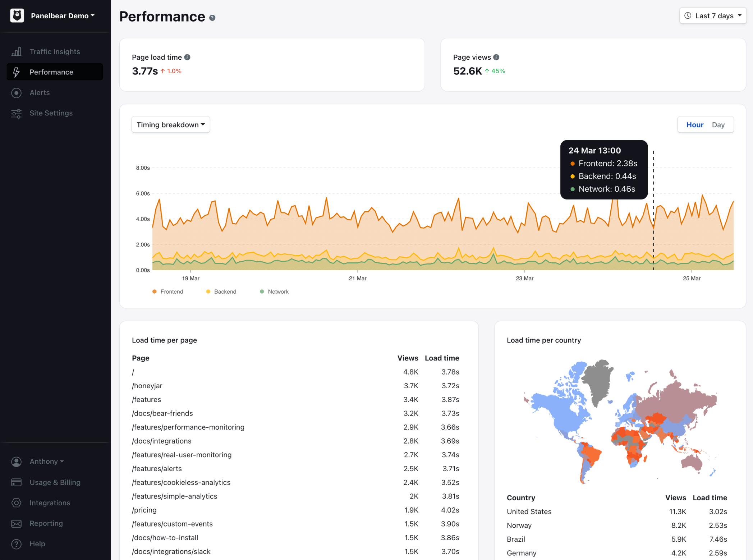Open Traffic Insights via its bar-chart icon
The height and width of the screenshot is (560, 753).
[17, 52]
